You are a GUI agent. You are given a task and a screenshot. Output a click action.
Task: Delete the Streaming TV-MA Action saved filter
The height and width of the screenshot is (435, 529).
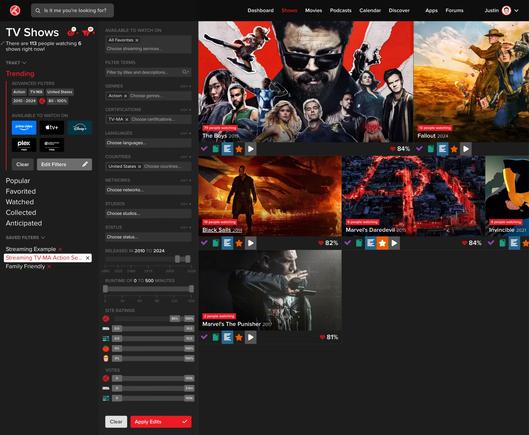tap(88, 258)
